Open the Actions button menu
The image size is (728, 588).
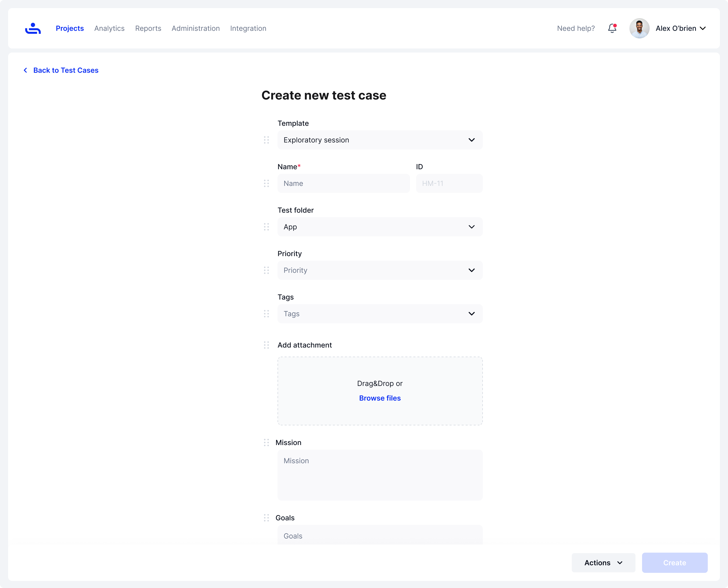point(603,563)
